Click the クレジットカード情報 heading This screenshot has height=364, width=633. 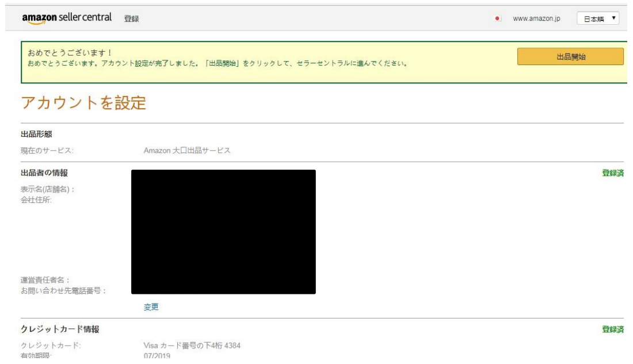pos(60,329)
